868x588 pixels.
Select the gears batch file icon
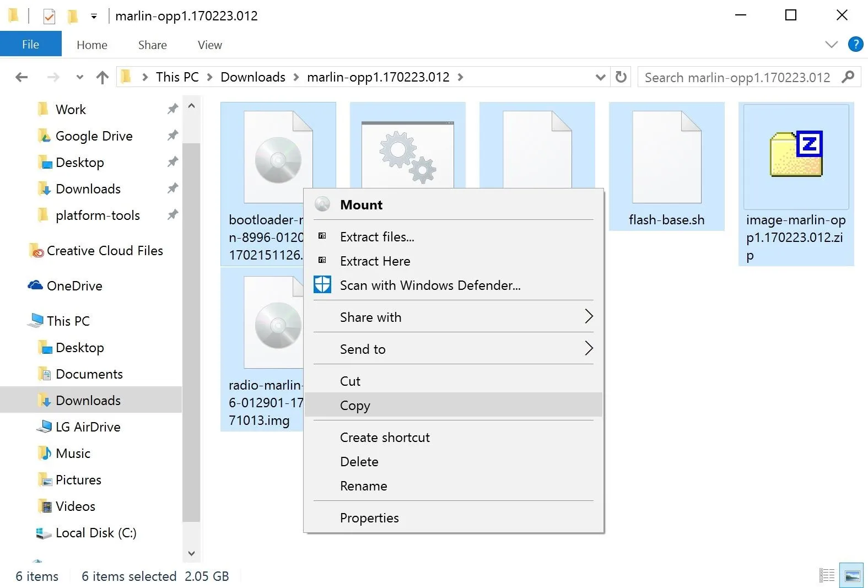tap(408, 154)
